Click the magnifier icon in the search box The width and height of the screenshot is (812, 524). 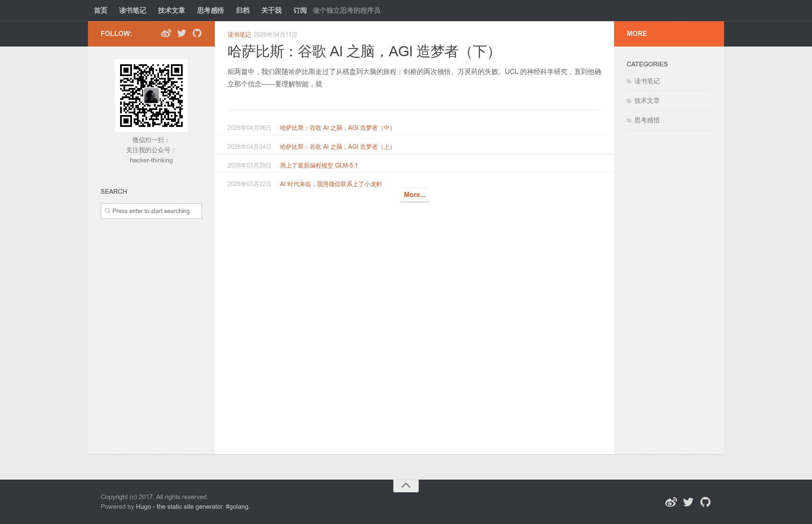[107, 211]
